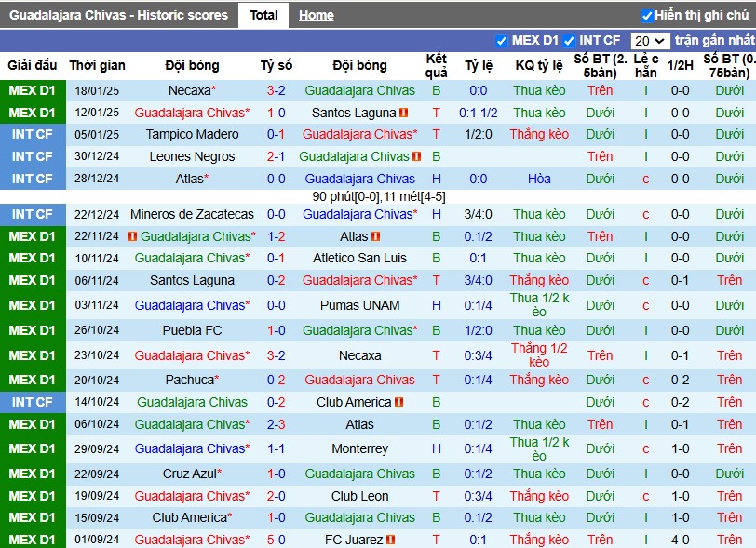The image size is (756, 548).
Task: Open Puebla FC team link
Action: point(193,330)
